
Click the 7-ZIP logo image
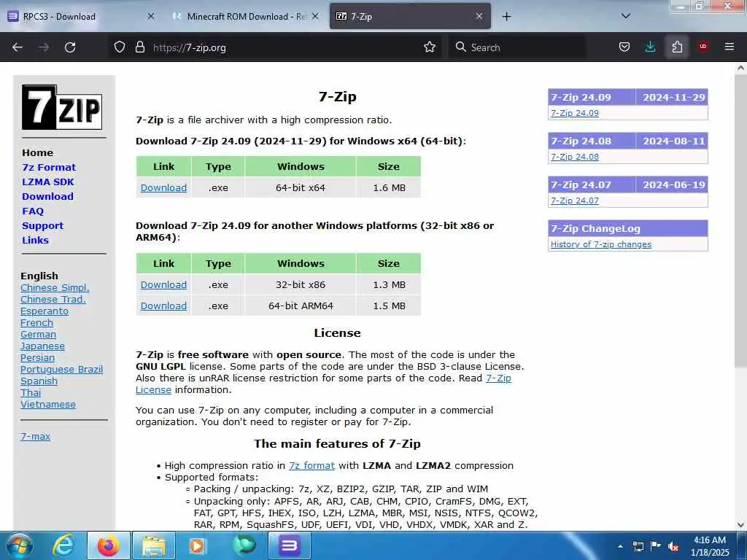tap(62, 107)
